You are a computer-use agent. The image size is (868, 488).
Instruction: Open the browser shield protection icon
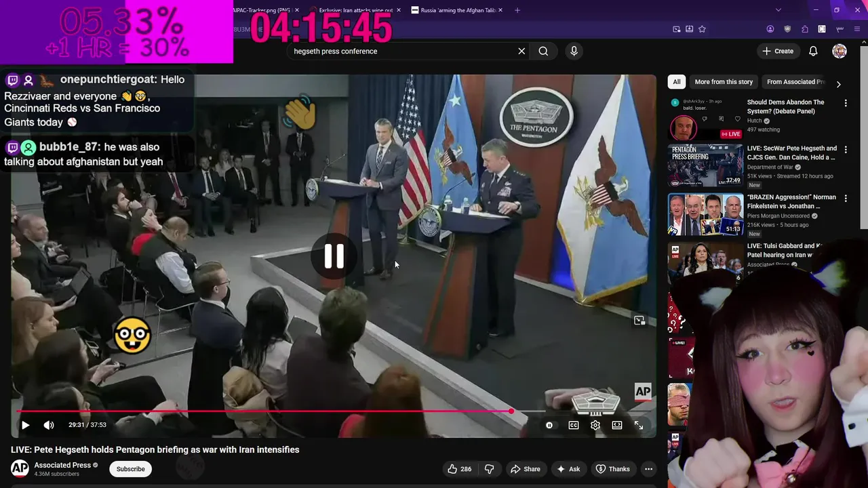tap(787, 29)
